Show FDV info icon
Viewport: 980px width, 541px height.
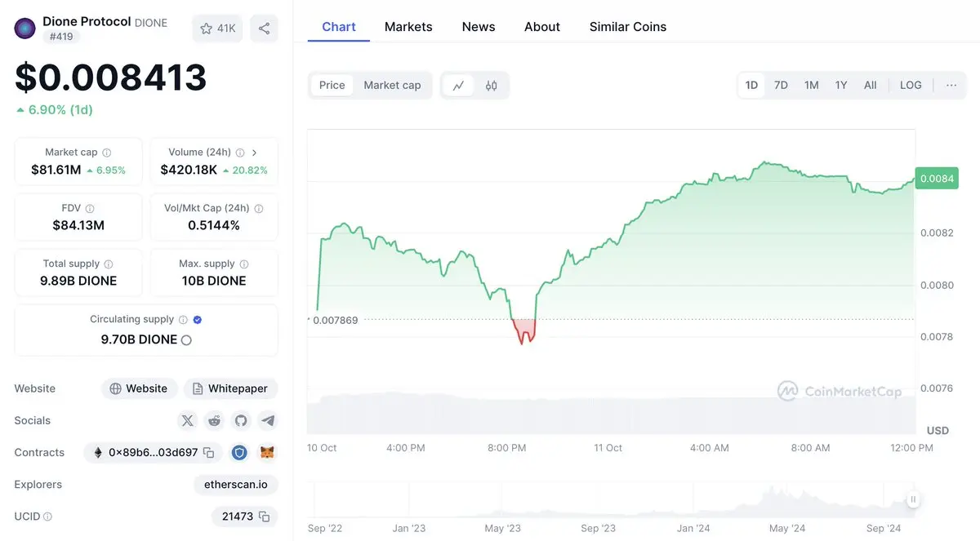tap(90, 208)
